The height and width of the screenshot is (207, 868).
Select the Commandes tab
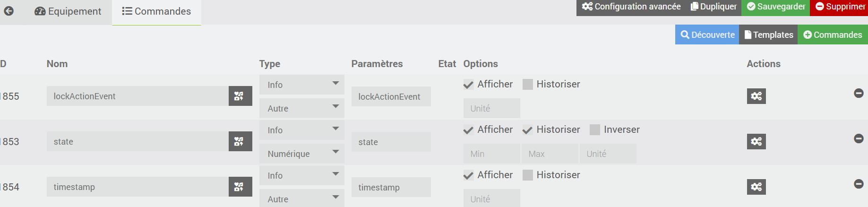[156, 11]
